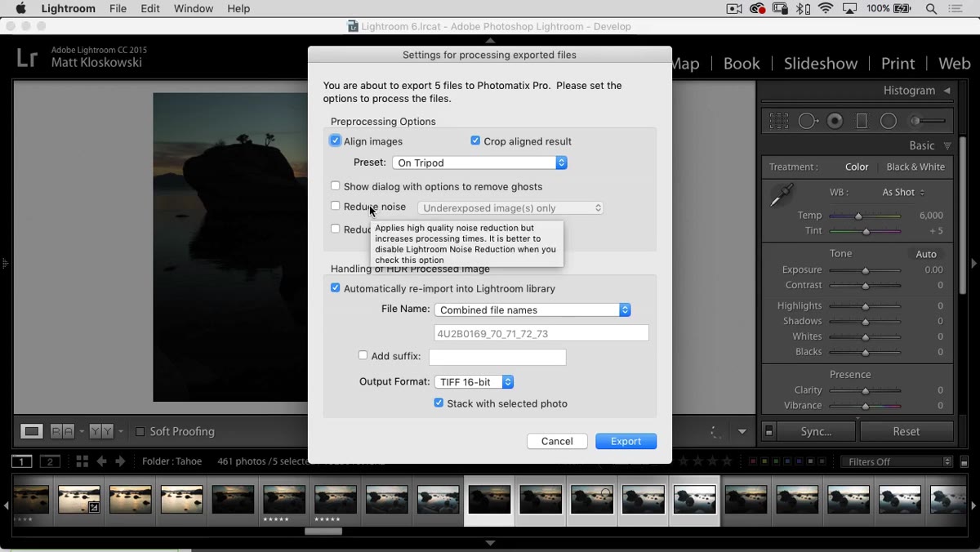Open Underexposed image(s) only dropdown

coord(510,208)
